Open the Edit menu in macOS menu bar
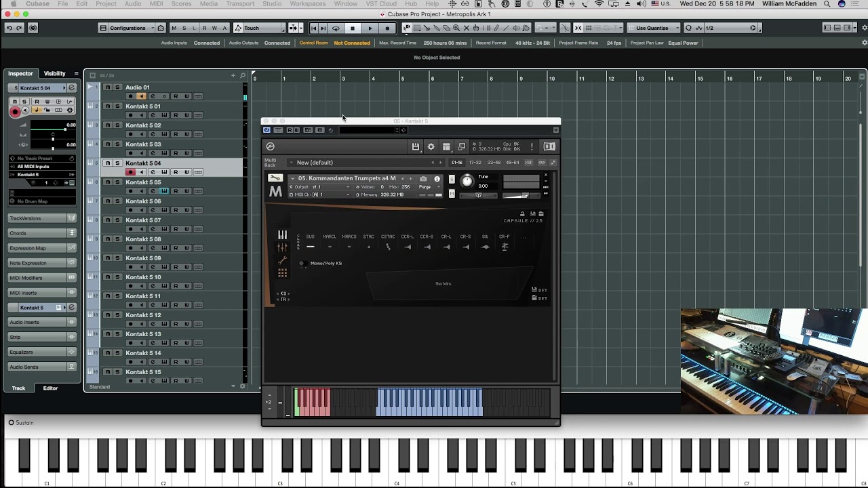 tap(82, 4)
